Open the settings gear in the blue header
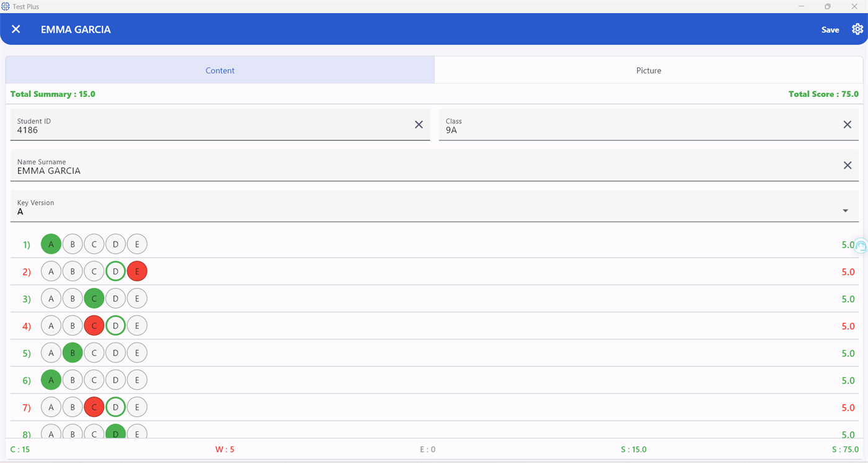868x463 pixels. point(857,29)
